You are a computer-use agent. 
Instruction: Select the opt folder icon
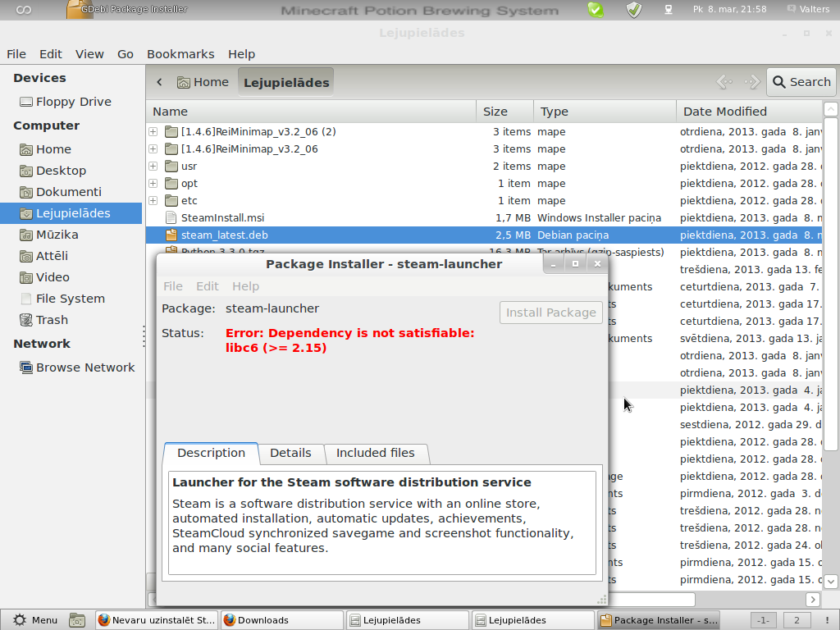(x=171, y=184)
